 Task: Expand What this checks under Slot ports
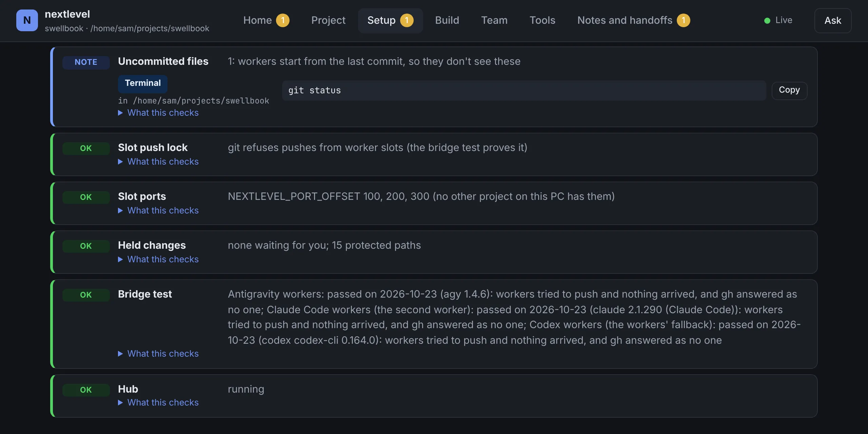pos(158,210)
